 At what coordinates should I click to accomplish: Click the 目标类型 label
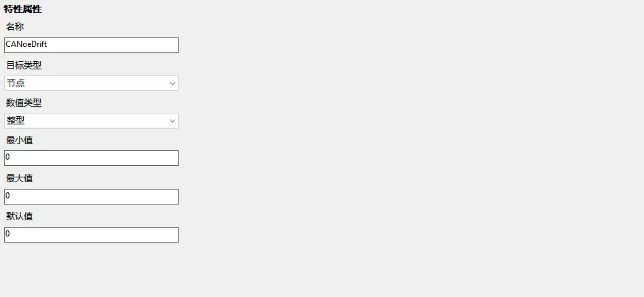(x=24, y=65)
